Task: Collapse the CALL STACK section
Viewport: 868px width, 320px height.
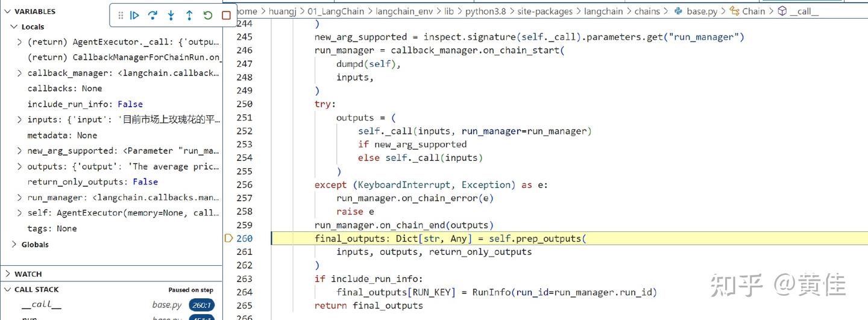Action: click(7, 289)
